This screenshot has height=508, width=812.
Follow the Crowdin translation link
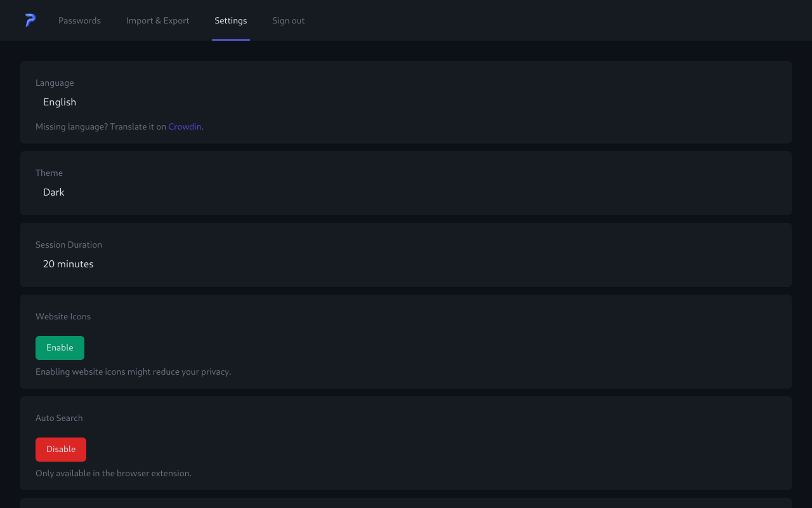tap(185, 126)
